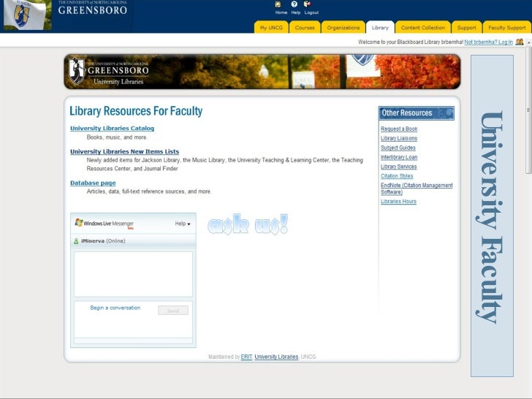Click the Library Resources For Faculty heading
The width and height of the screenshot is (532, 399).
(x=136, y=111)
